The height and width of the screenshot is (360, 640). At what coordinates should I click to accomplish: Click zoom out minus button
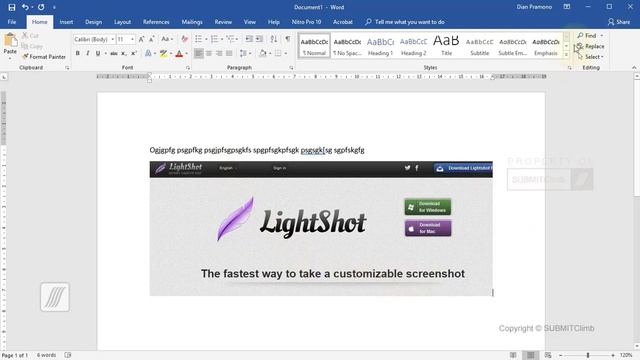click(x=560, y=355)
